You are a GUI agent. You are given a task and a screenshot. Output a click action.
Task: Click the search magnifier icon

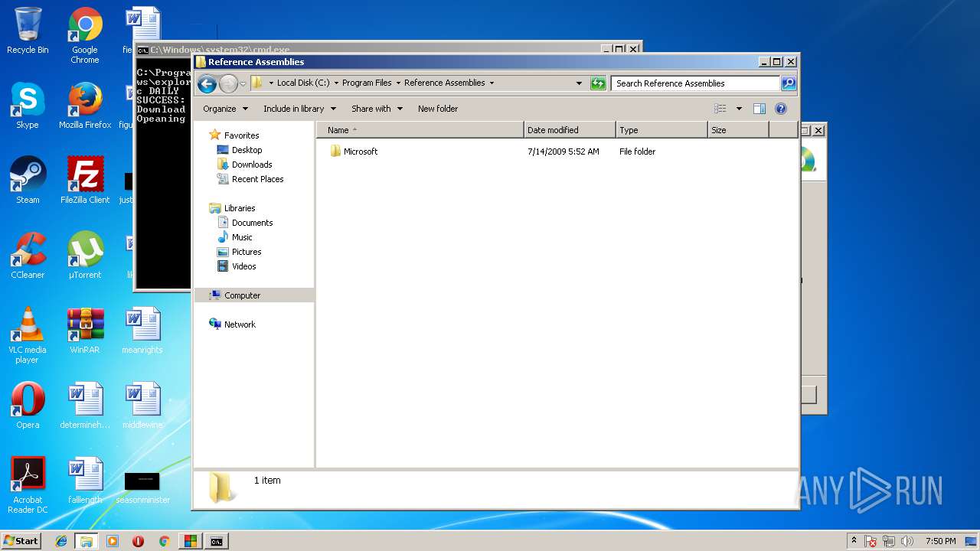[x=788, y=83]
